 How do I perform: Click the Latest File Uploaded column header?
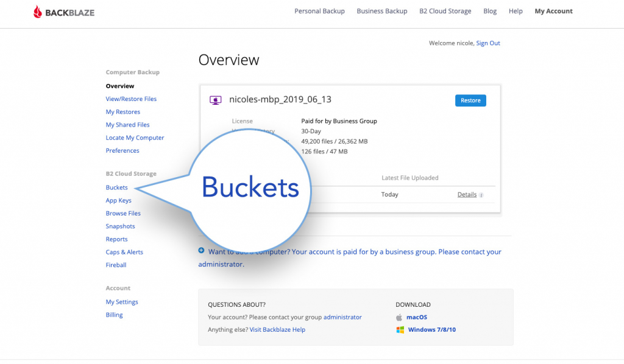pyautogui.click(x=410, y=178)
